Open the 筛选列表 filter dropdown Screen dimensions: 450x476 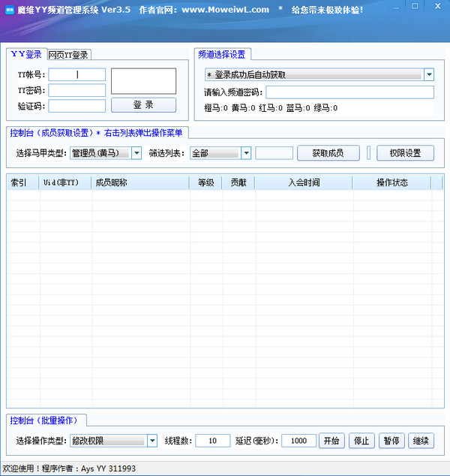(x=244, y=153)
